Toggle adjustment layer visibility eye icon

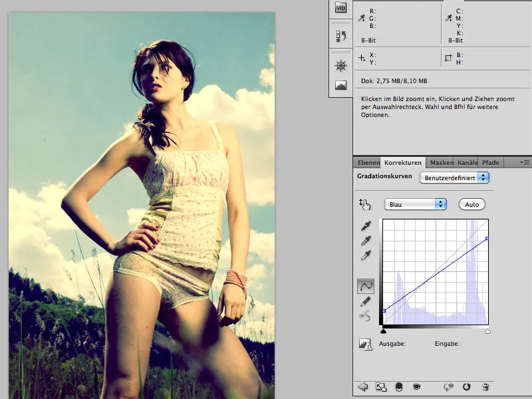[x=416, y=386]
